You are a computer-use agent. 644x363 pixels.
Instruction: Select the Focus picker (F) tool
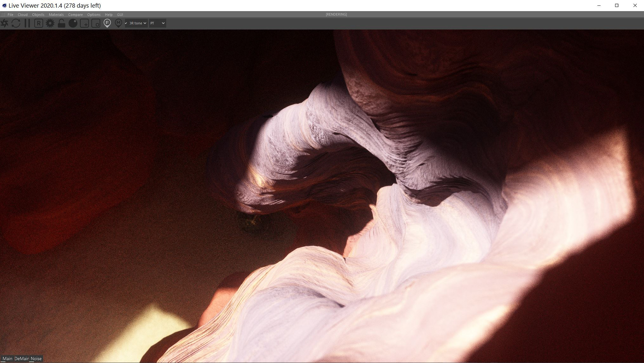[107, 23]
